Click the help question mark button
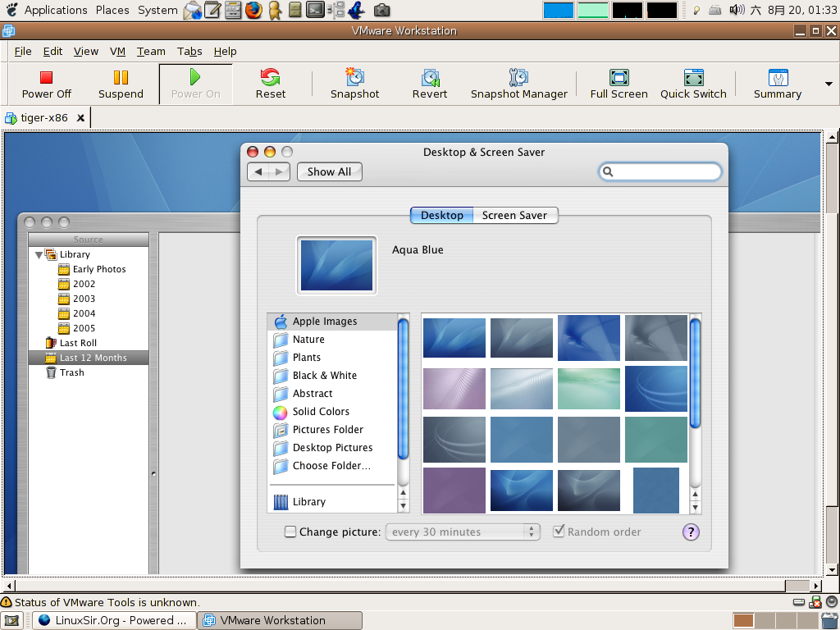The height and width of the screenshot is (630, 840). (691, 532)
